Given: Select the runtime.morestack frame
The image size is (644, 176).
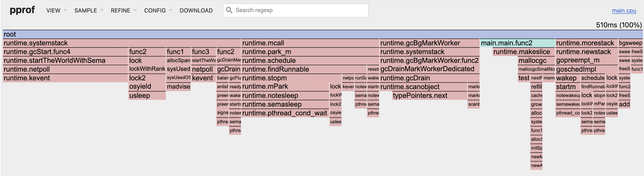Looking at the screenshot, I should coord(586,43).
